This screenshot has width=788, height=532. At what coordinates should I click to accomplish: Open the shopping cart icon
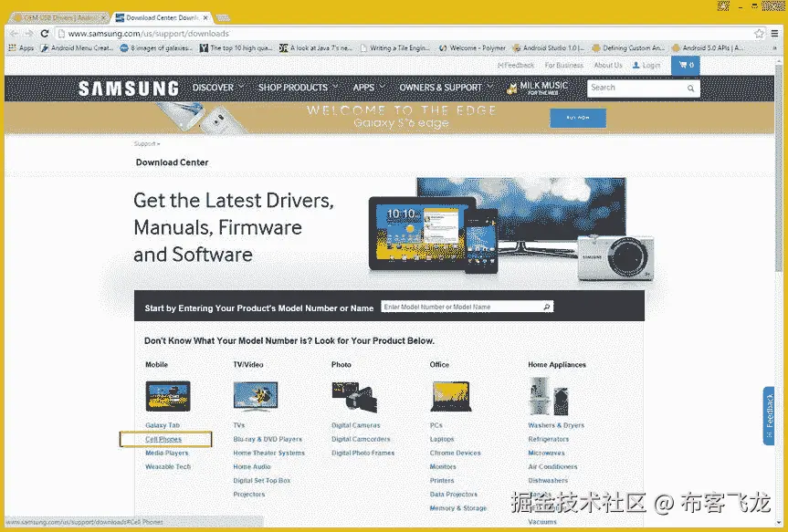click(x=686, y=66)
